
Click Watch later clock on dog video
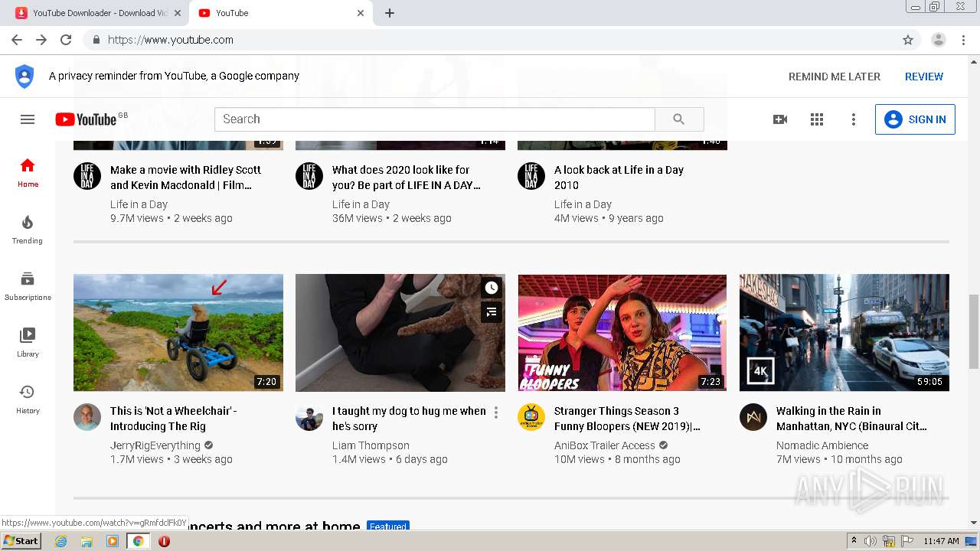492,288
